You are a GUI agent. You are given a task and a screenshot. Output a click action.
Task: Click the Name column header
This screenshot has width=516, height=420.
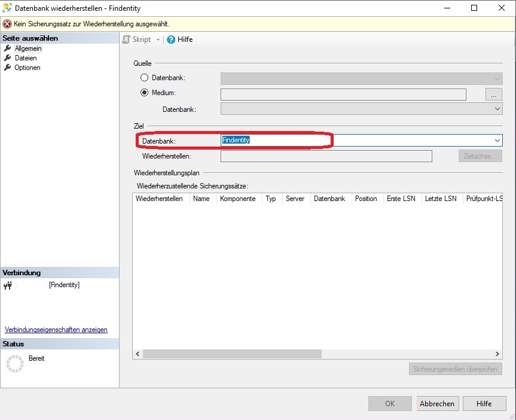203,199
